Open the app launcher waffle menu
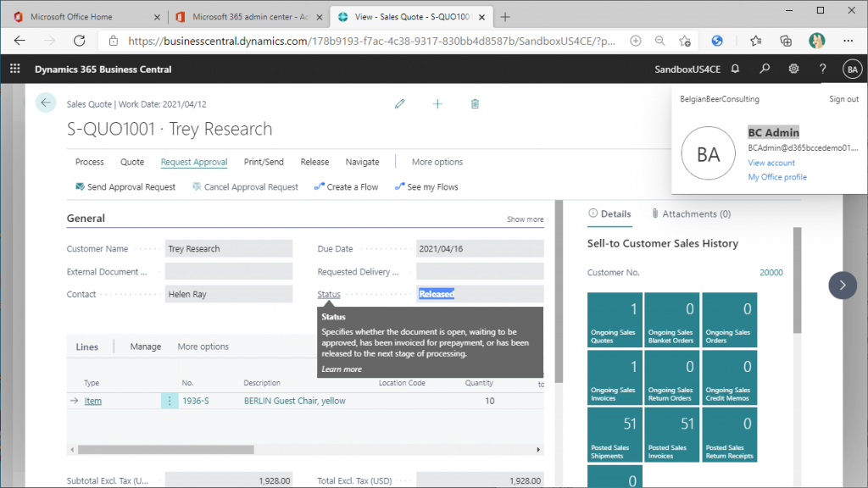Viewport: 868px width, 488px height. point(15,69)
